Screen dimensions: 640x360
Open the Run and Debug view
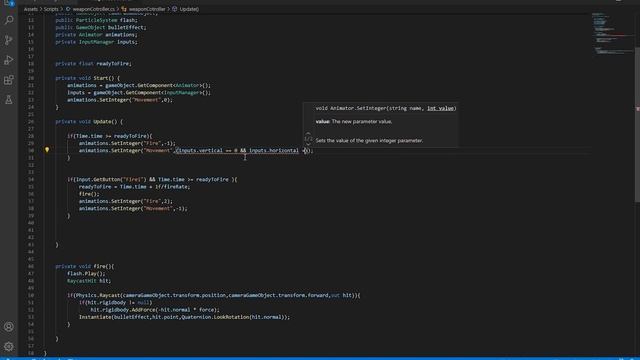9,60
